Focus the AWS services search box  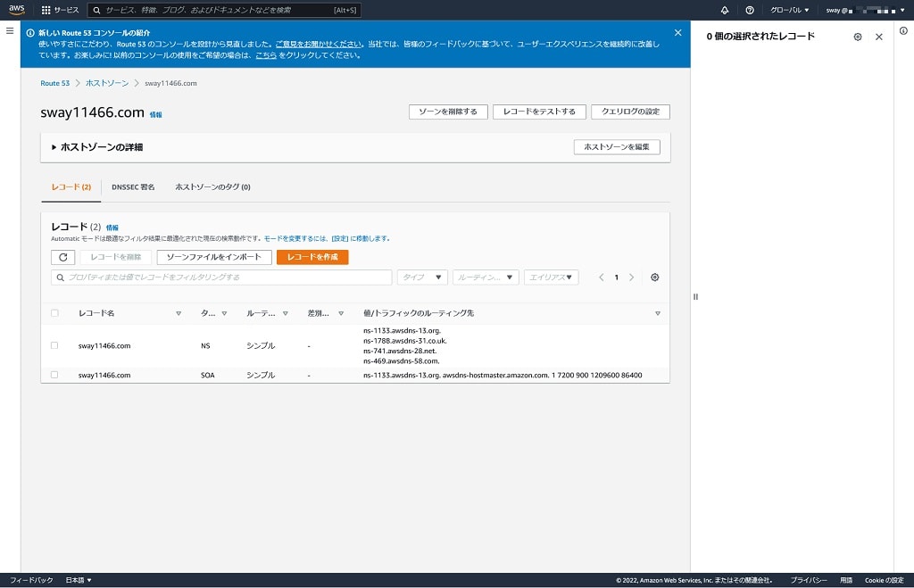224,10
